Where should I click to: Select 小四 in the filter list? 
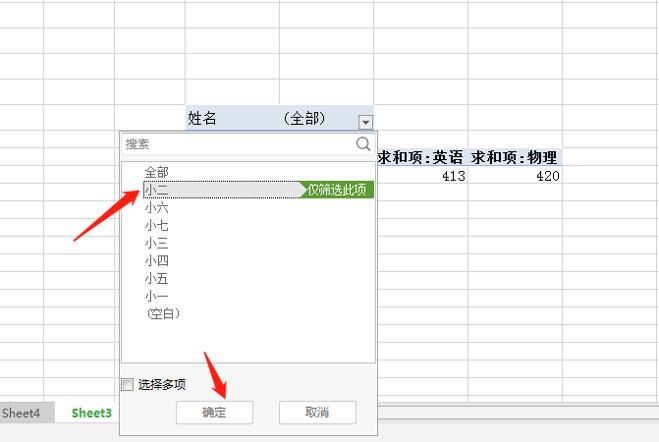coord(156,261)
